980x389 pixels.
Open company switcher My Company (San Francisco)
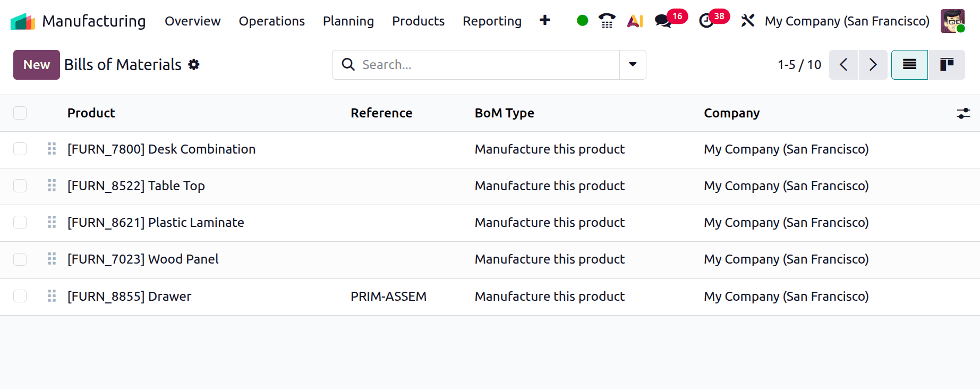point(847,21)
